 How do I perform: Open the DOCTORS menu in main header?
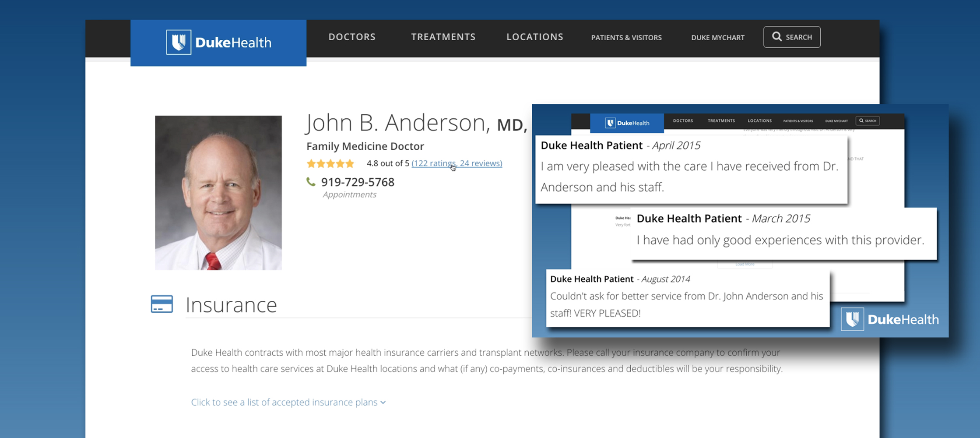click(352, 37)
